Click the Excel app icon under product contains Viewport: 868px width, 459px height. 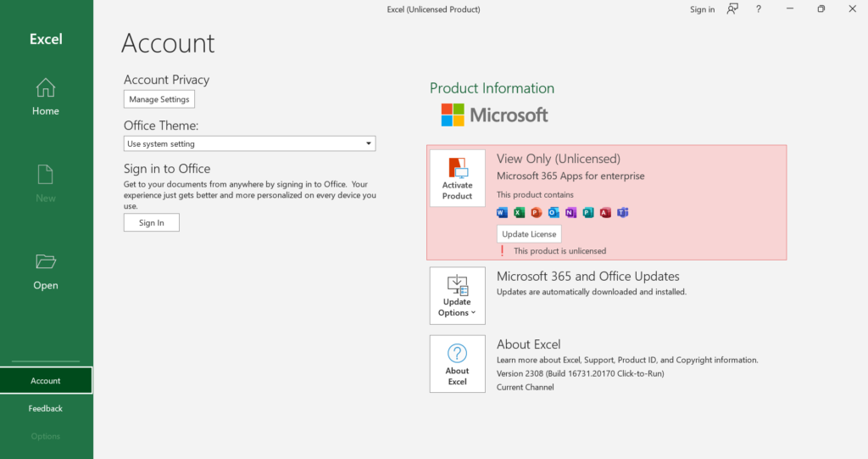520,212
